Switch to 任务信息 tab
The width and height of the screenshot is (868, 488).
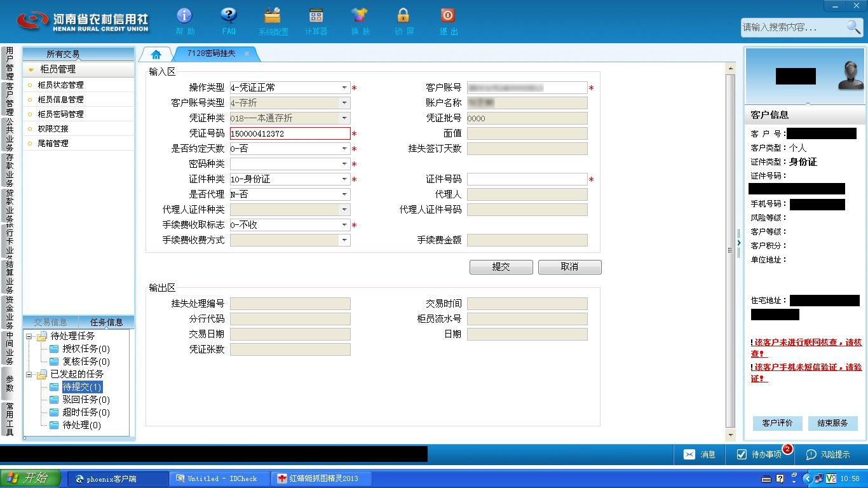(x=106, y=322)
